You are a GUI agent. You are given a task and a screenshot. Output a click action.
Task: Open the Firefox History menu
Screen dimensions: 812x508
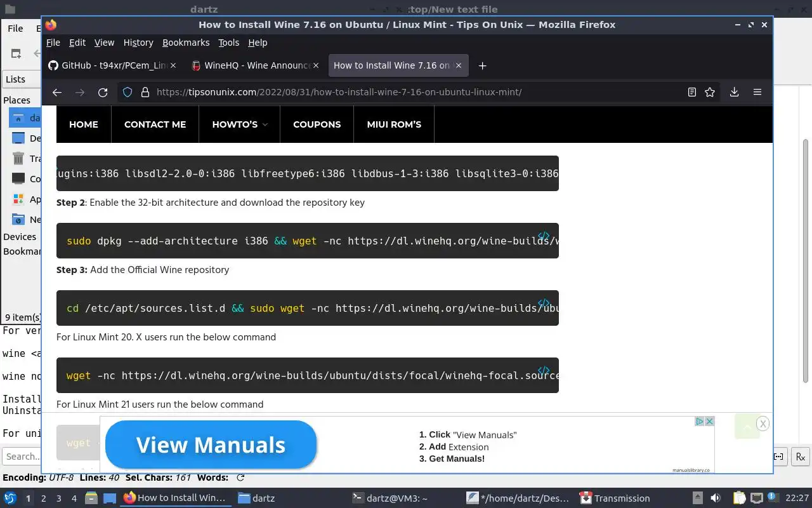[x=138, y=43]
